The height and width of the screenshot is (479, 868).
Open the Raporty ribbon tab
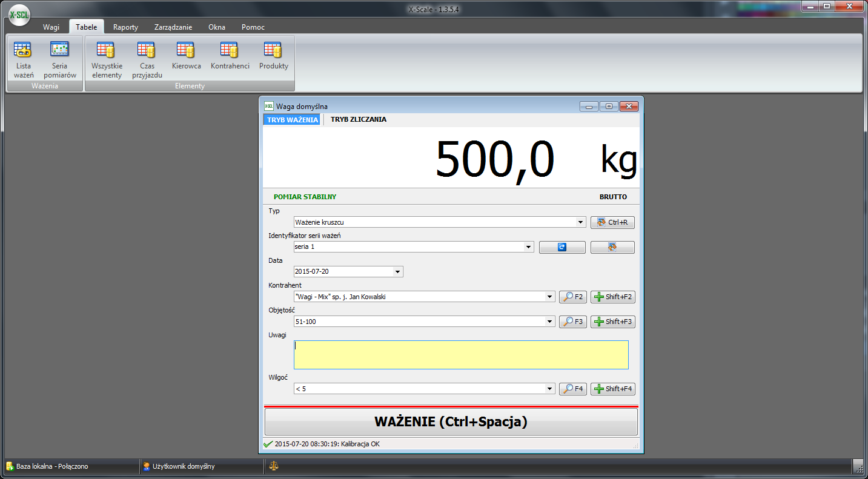point(125,27)
